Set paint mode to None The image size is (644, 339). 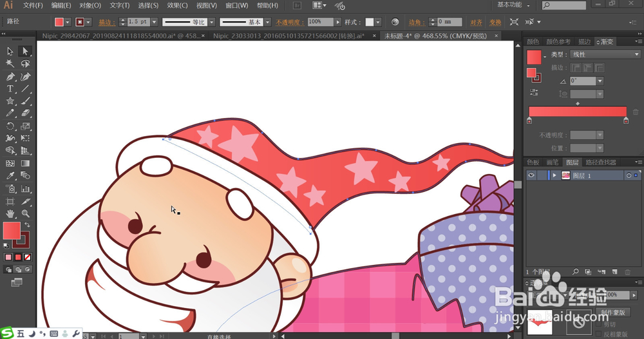[28, 257]
